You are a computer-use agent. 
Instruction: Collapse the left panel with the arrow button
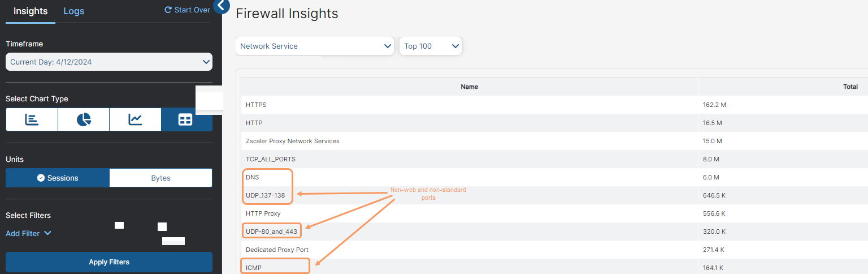222,6
